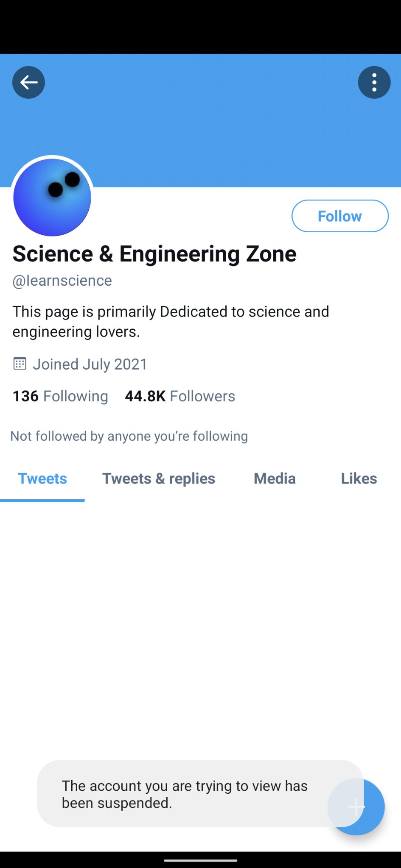Click the profile bio description text
This screenshot has width=401, height=868.
tap(171, 321)
